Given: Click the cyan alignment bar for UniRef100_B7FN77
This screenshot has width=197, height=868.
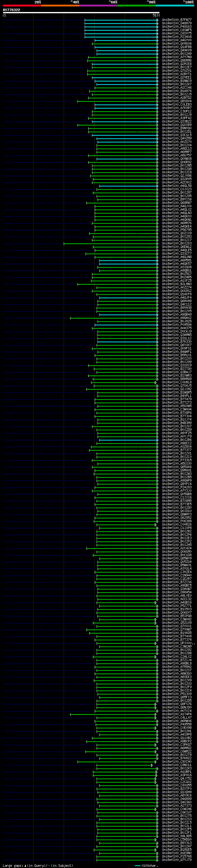Looking at the screenshot, I should coord(121,20).
